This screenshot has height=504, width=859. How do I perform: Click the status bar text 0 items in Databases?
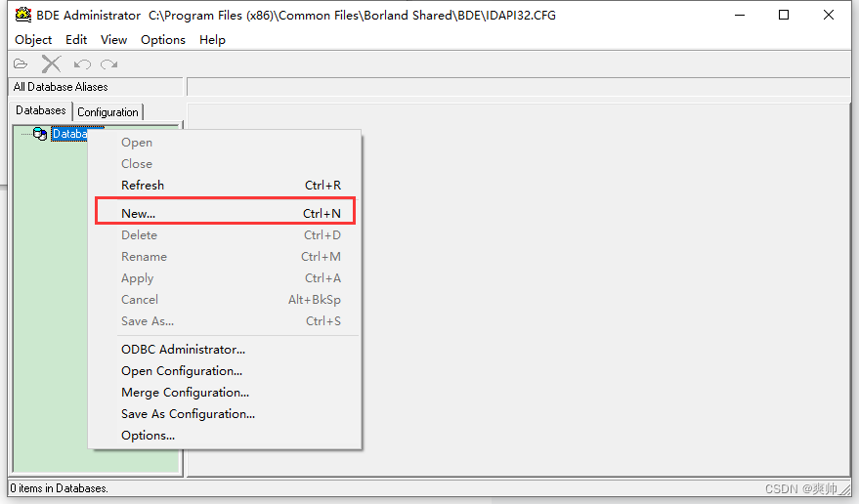pos(60,488)
